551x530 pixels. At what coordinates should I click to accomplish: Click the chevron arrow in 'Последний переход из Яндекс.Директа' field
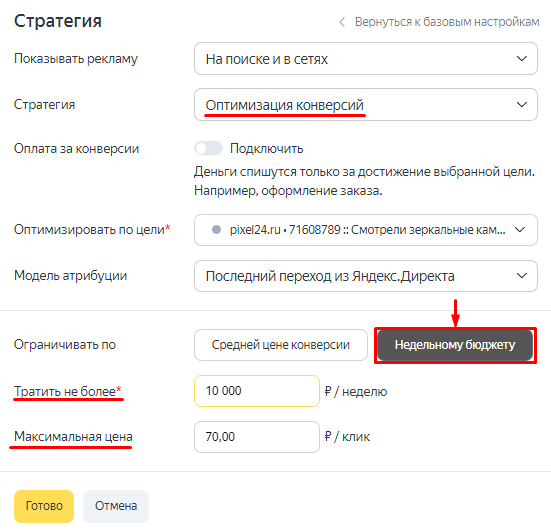[521, 276]
